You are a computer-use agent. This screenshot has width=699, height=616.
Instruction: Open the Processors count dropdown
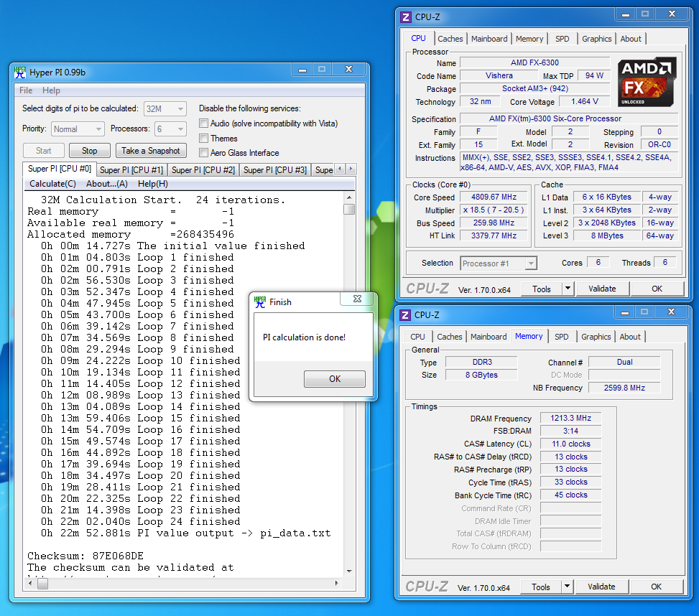pos(170,129)
